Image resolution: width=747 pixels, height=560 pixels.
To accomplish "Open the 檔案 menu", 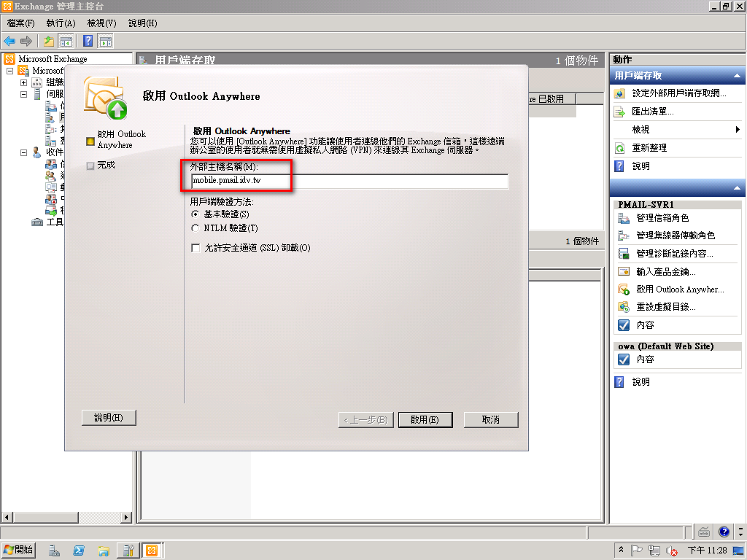I will [x=20, y=23].
